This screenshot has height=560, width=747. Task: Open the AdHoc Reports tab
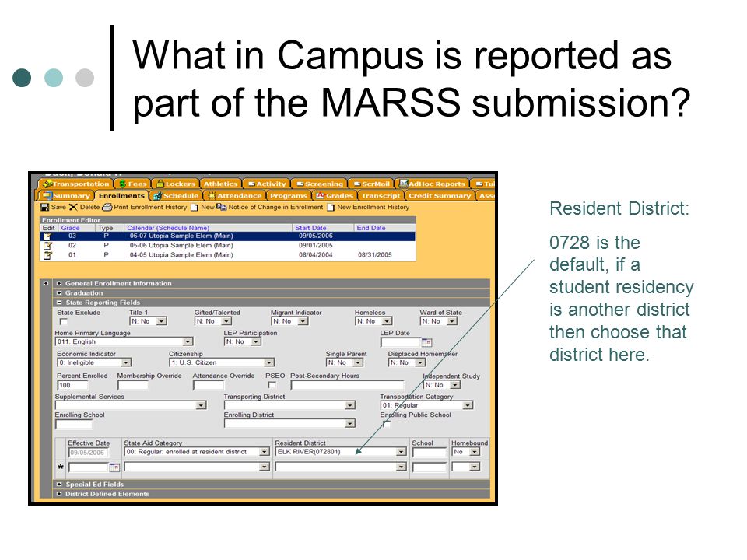[x=433, y=184]
